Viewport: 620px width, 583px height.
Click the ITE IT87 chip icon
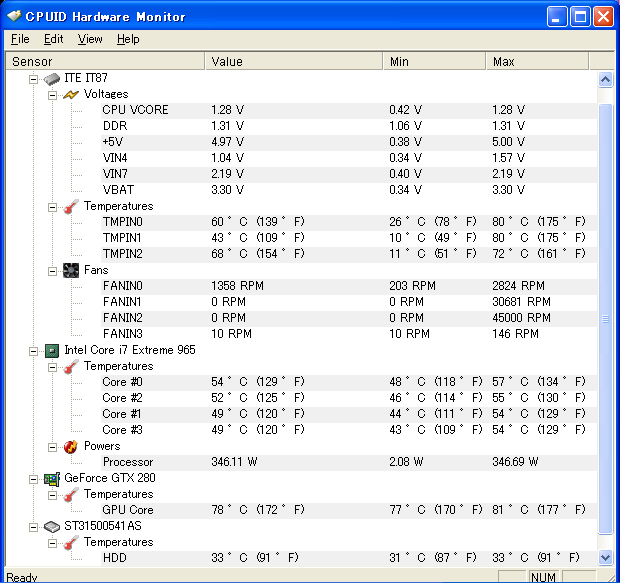[52, 78]
